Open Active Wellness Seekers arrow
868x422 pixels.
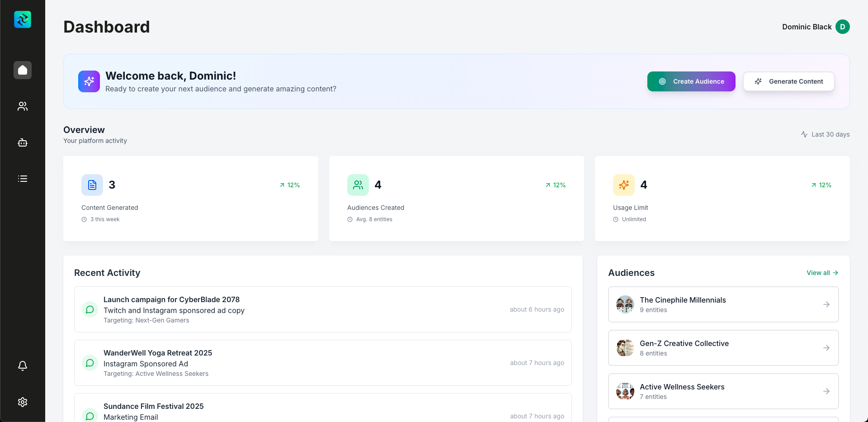tap(826, 391)
